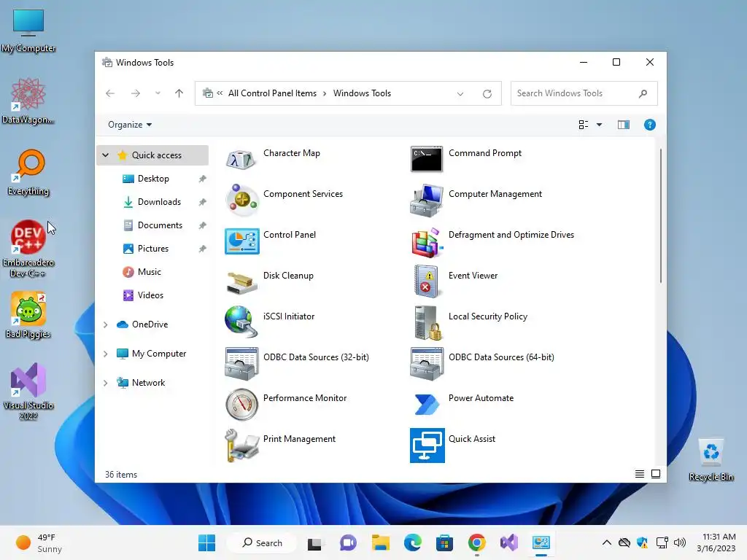Select the iSCSI Initiator icon
Screen dimensions: 747x560
click(241, 322)
